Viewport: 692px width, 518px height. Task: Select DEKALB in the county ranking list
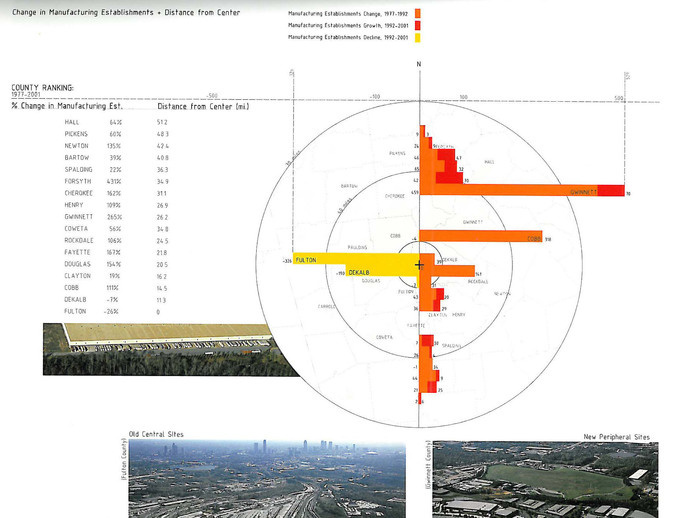(x=75, y=300)
